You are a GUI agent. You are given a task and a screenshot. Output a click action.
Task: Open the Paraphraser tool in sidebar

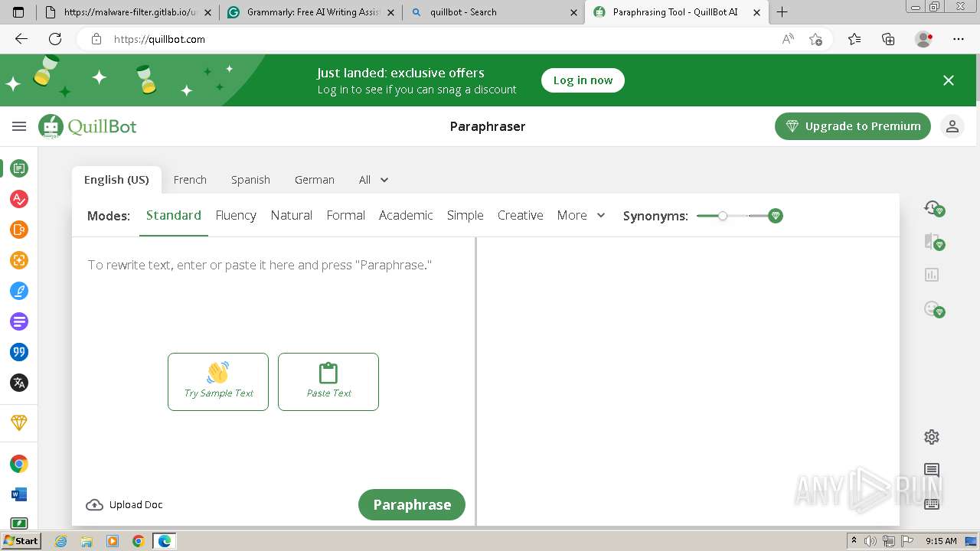tap(19, 168)
